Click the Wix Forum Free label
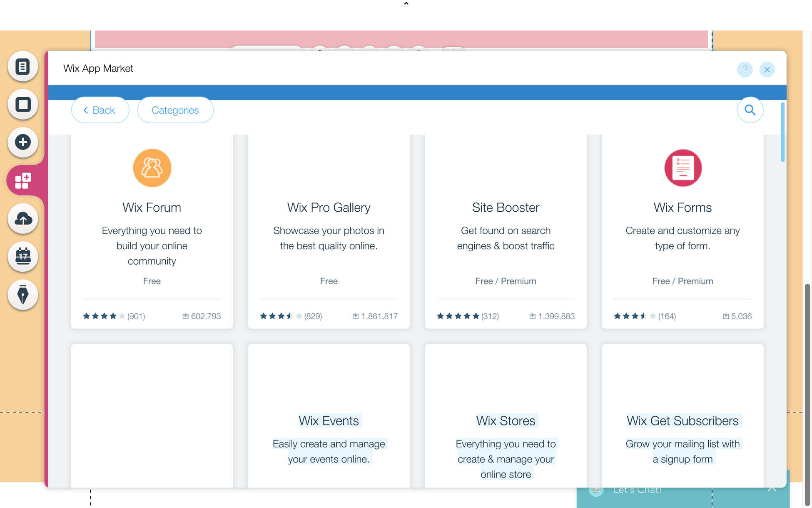The height and width of the screenshot is (508, 812). [152, 281]
